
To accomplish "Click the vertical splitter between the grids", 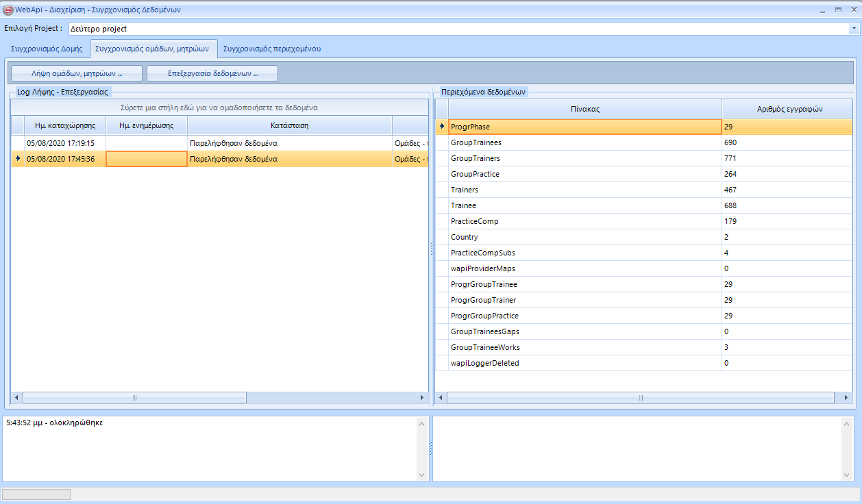I will (431, 249).
